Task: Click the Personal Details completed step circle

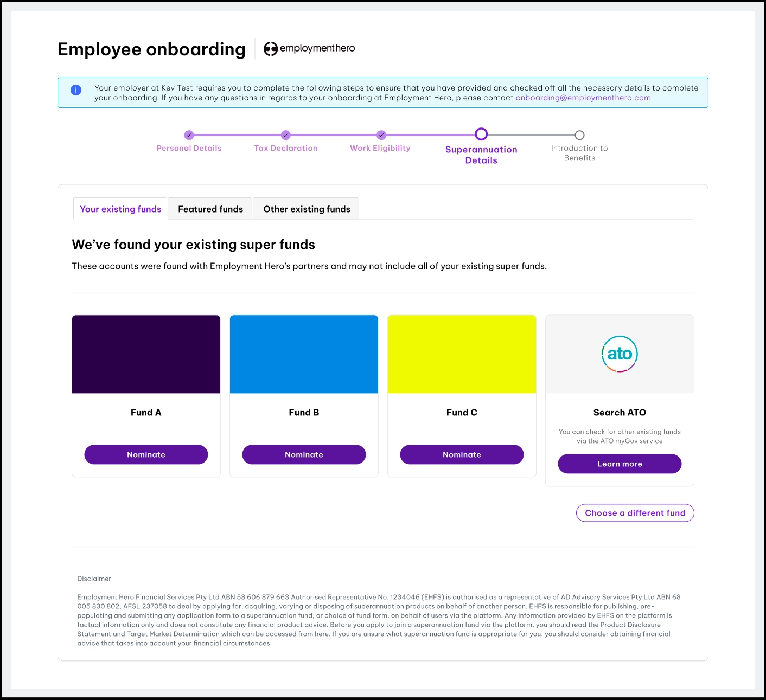Action: (189, 135)
